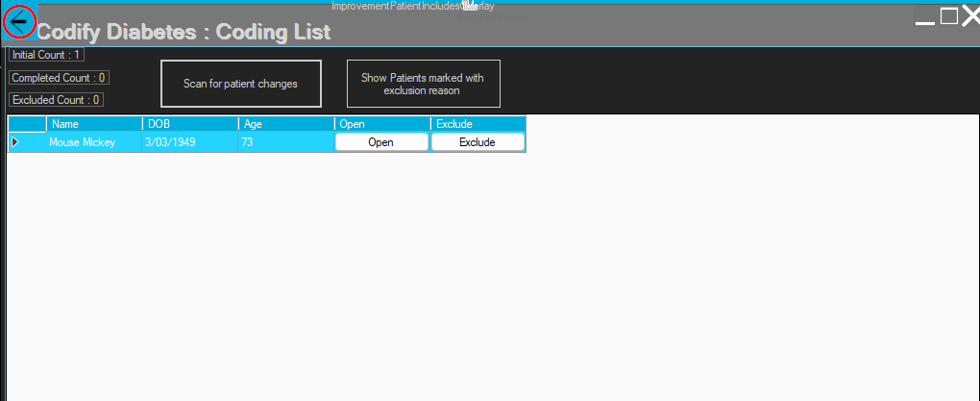Select the age cell showing 73

click(285, 142)
